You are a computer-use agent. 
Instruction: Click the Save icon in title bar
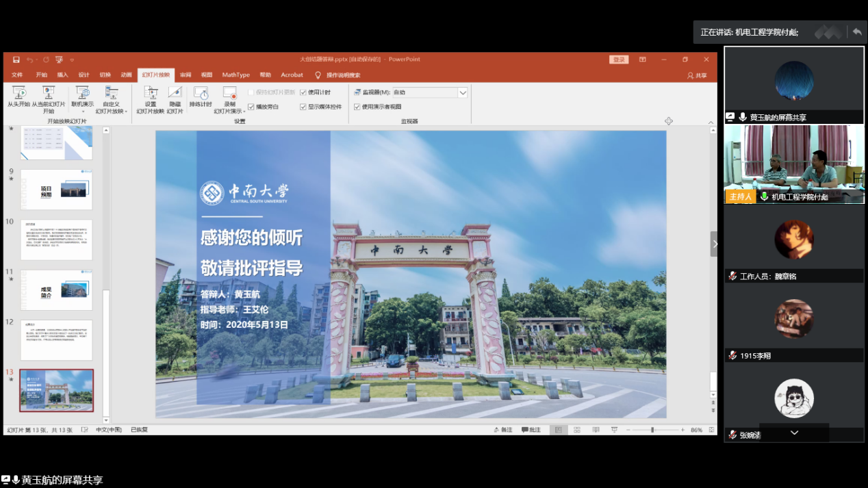point(16,60)
